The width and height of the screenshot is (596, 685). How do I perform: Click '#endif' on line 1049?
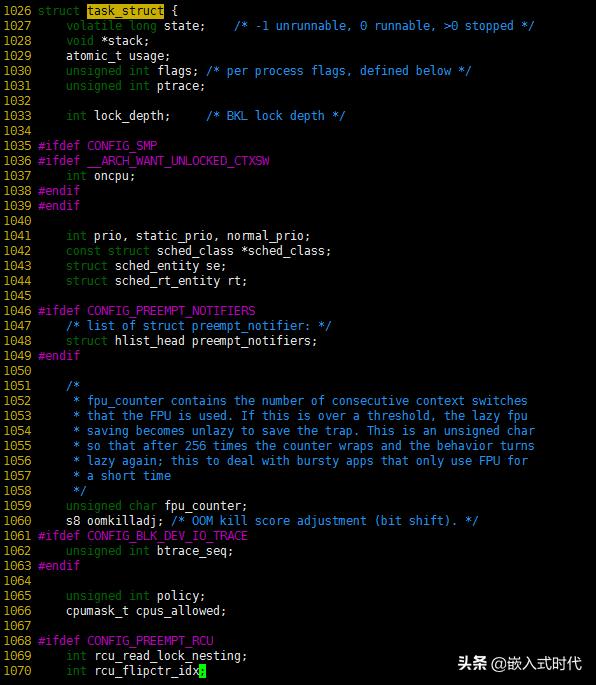[59, 356]
